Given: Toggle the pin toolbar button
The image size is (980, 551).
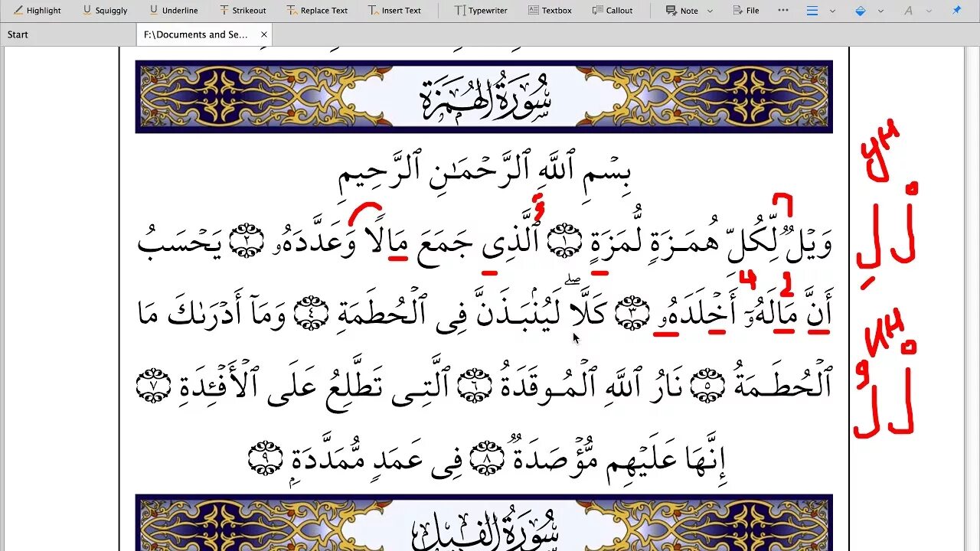Looking at the screenshot, I should (956, 11).
